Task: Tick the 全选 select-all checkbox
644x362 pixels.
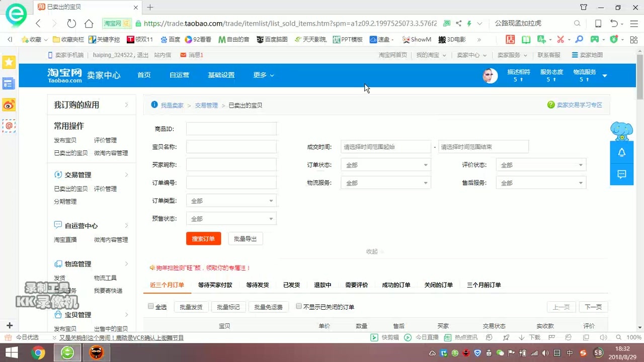Action: pyautogui.click(x=151, y=306)
